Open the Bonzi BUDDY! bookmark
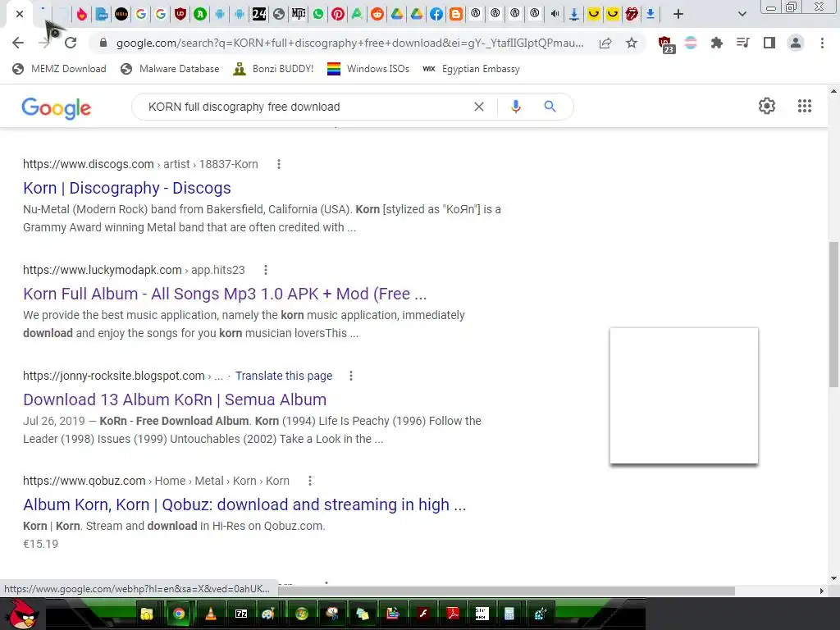Image resolution: width=840 pixels, height=630 pixels. click(x=273, y=69)
